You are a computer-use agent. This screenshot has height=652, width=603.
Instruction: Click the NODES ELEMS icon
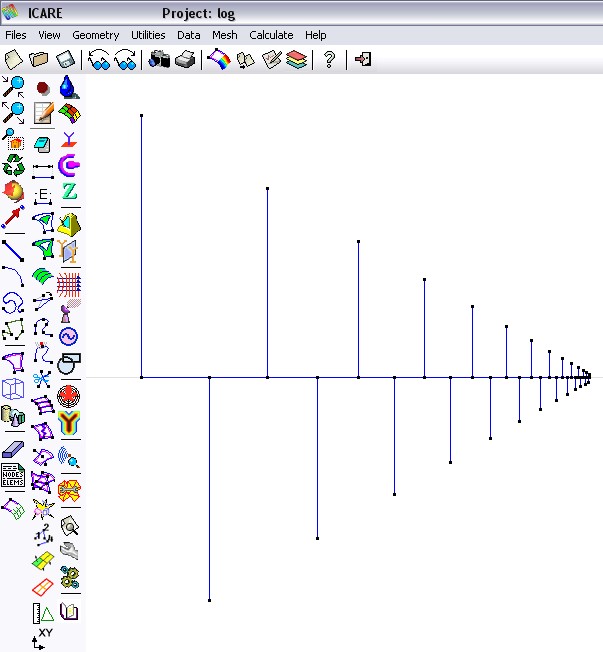click(13, 476)
